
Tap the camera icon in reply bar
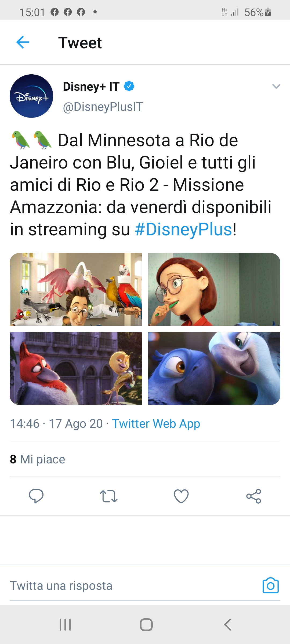click(271, 585)
